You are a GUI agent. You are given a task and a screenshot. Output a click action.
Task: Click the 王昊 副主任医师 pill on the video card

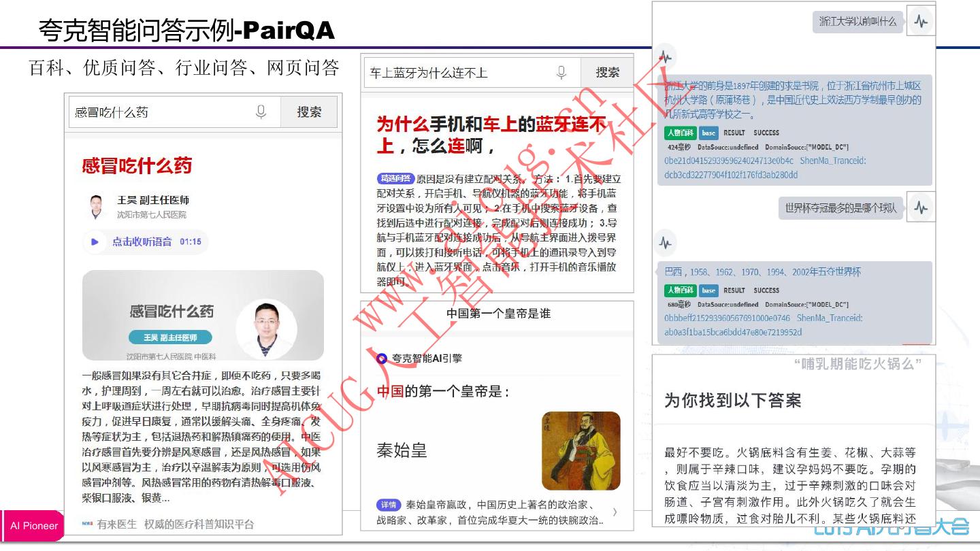170,337
